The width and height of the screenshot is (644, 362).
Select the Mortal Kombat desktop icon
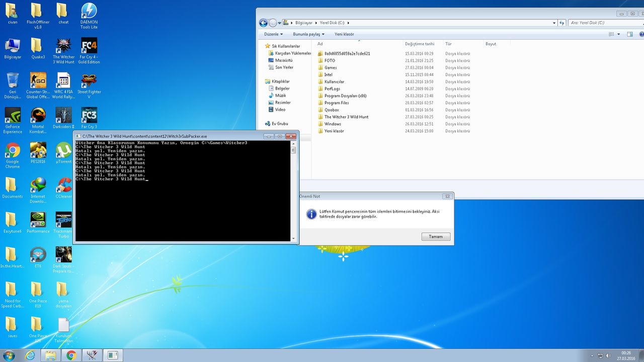click(x=38, y=121)
